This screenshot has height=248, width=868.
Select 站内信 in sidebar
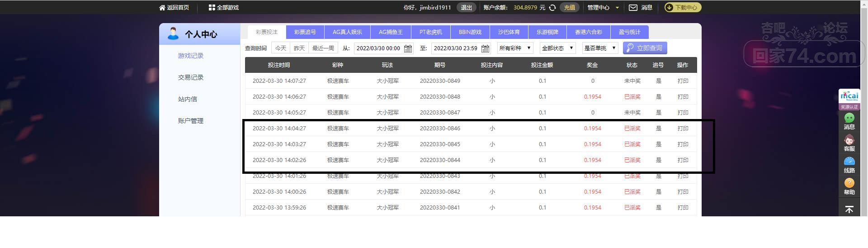[188, 99]
